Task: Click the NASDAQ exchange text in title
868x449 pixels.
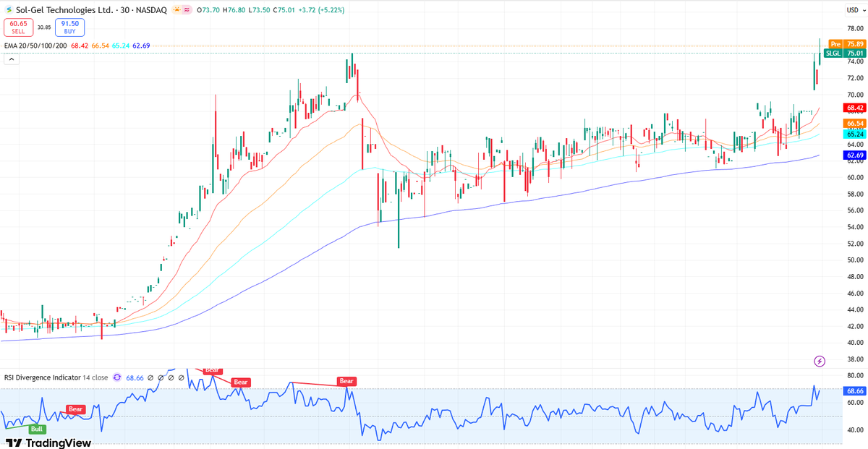Action: pos(152,10)
